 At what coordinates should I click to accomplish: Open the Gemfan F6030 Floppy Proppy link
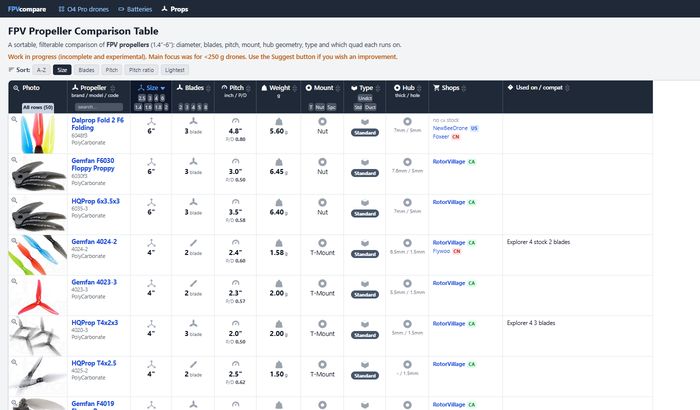(93, 164)
